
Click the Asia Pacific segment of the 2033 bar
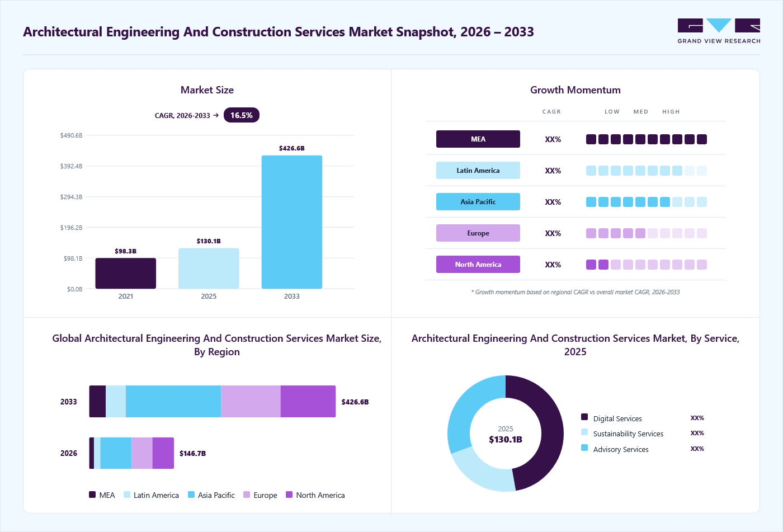click(173, 401)
